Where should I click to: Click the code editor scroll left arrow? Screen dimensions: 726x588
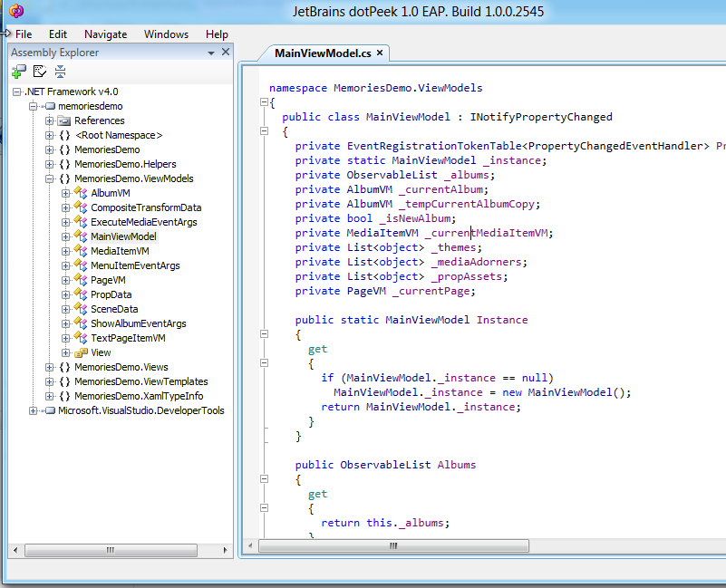click(x=250, y=545)
